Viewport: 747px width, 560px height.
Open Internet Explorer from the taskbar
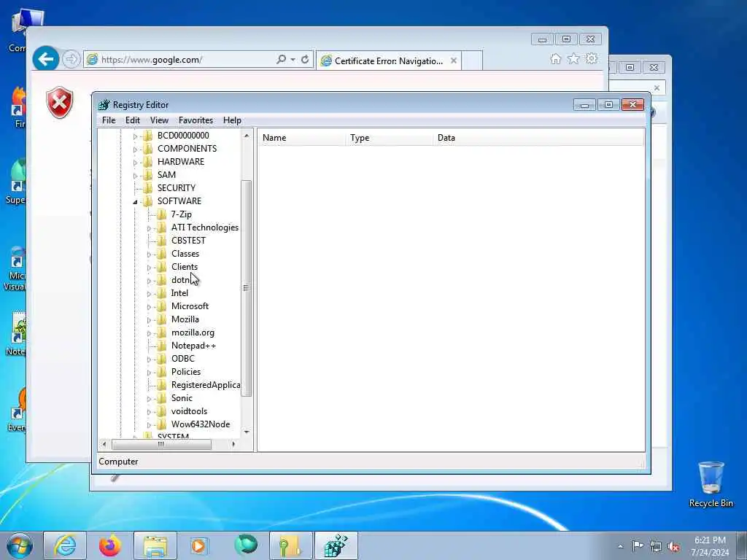(x=65, y=545)
